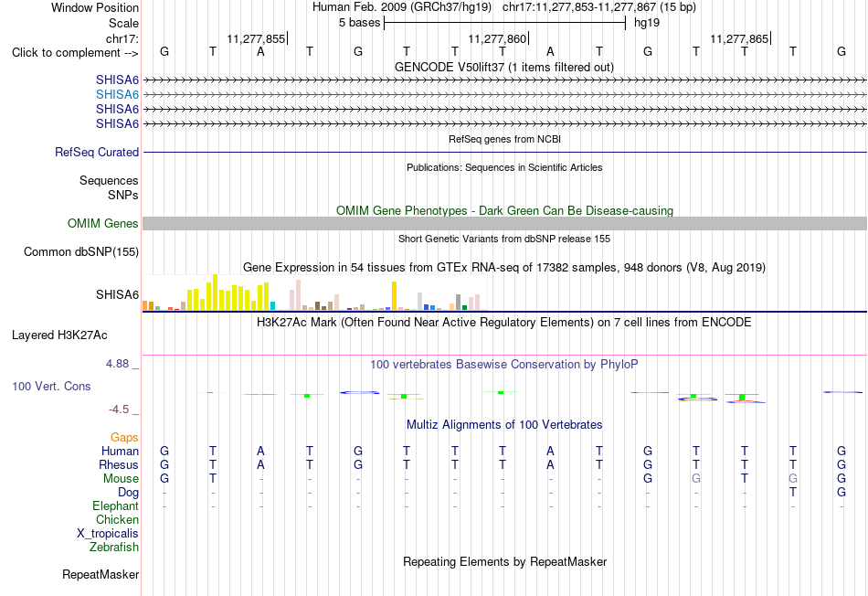
Task: Click the Layered H3K27Ac track label
Action: (59, 335)
